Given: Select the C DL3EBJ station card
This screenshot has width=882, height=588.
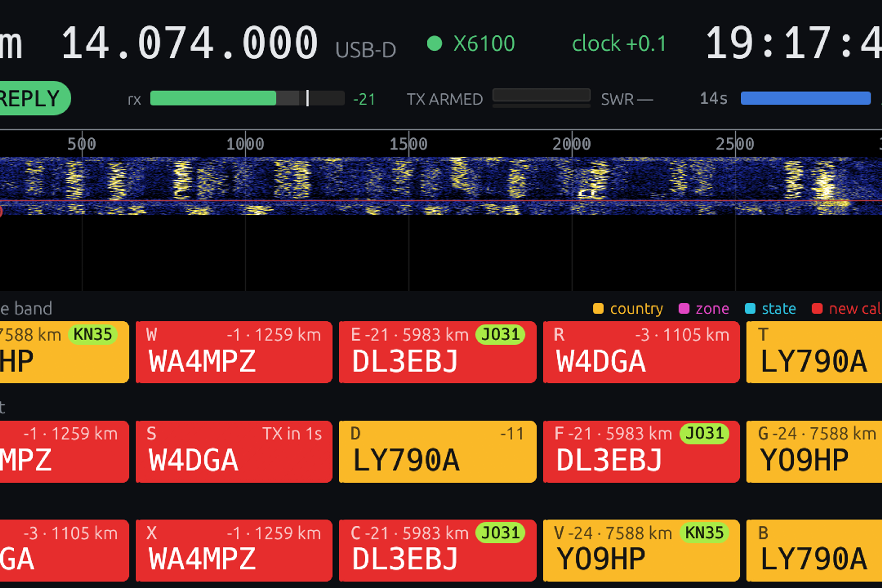Looking at the screenshot, I should click(x=438, y=551).
